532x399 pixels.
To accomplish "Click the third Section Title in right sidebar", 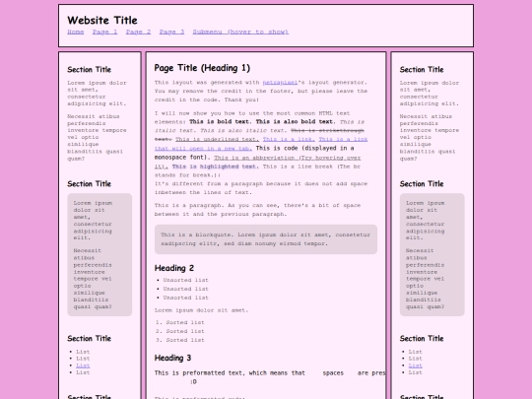I will (422, 339).
